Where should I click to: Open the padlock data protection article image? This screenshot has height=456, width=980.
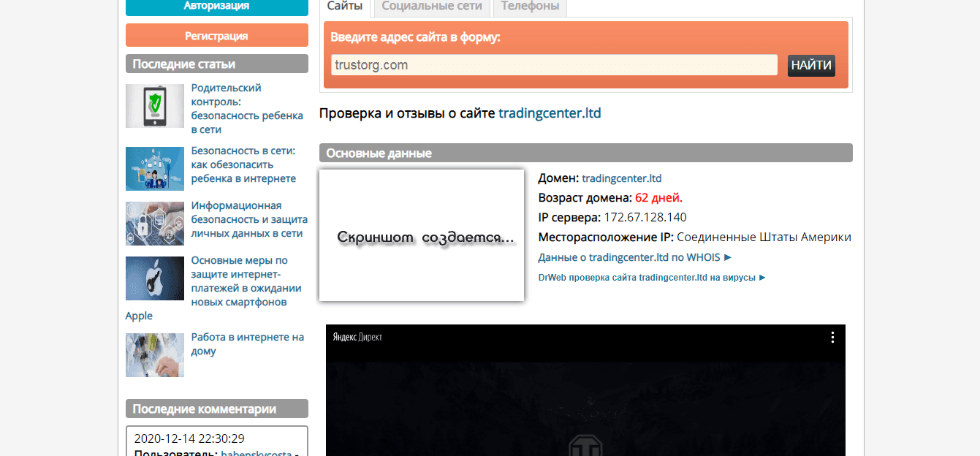click(155, 224)
